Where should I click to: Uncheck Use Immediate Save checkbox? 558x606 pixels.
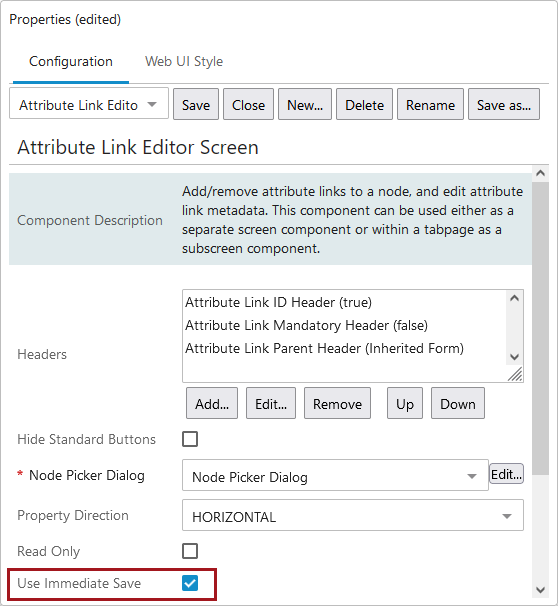pyautogui.click(x=190, y=583)
